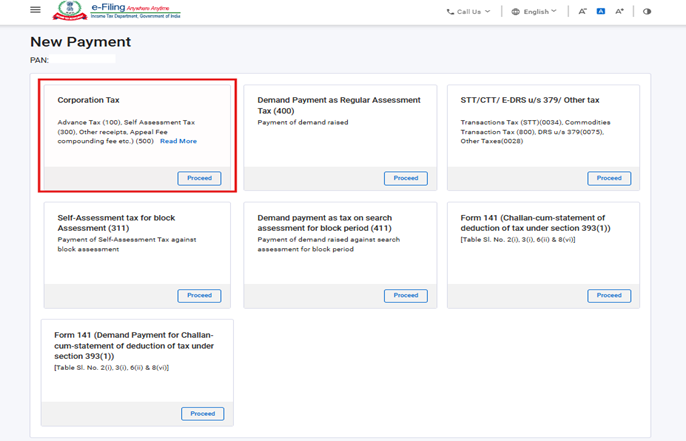Proceed with Form 141 Challan-cum-statement
Screen dimensions: 686x441
(609, 295)
